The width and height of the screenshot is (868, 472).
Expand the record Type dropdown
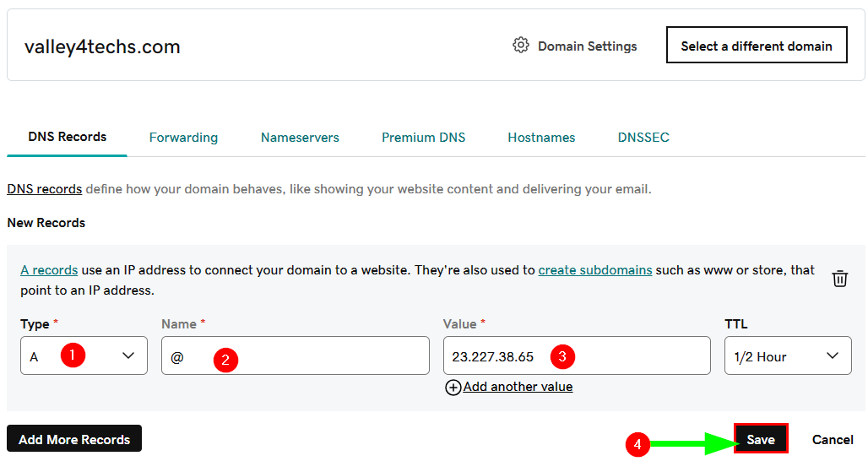[84, 356]
